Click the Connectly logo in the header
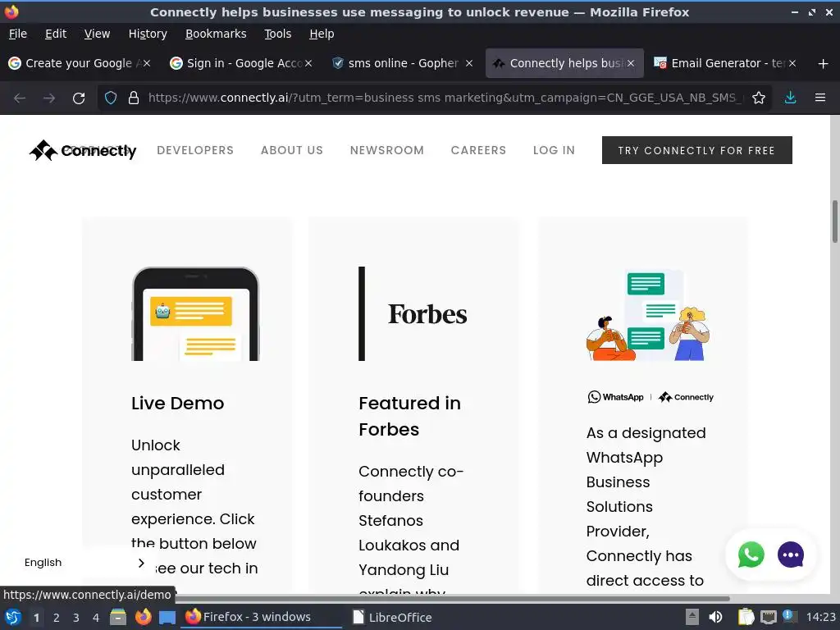Viewport: 840px width, 630px height. point(83,151)
